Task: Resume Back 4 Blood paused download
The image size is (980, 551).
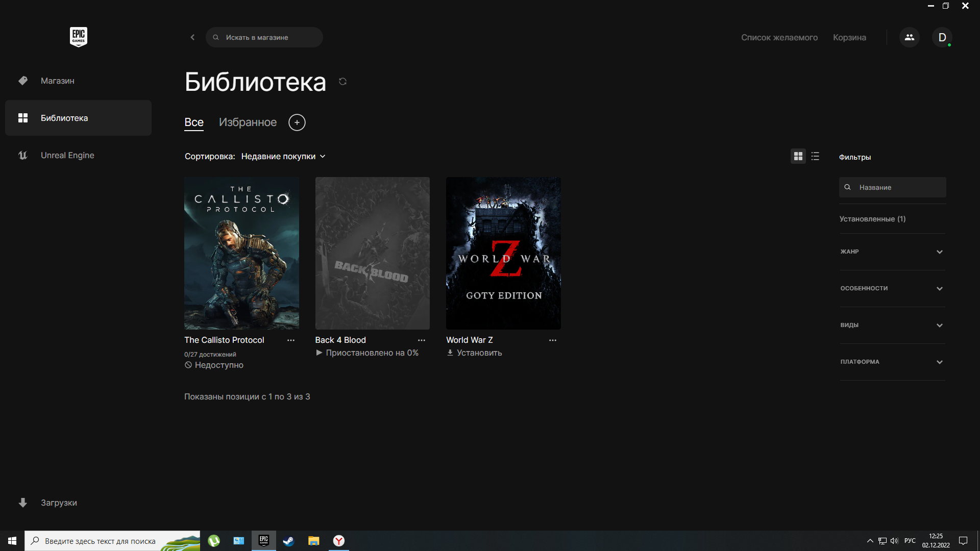Action: [x=367, y=353]
